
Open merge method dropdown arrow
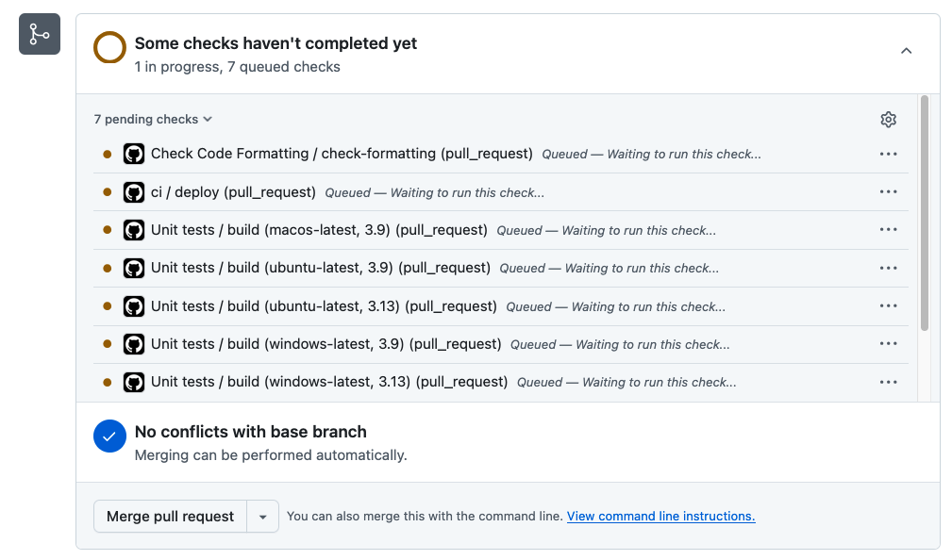click(263, 517)
